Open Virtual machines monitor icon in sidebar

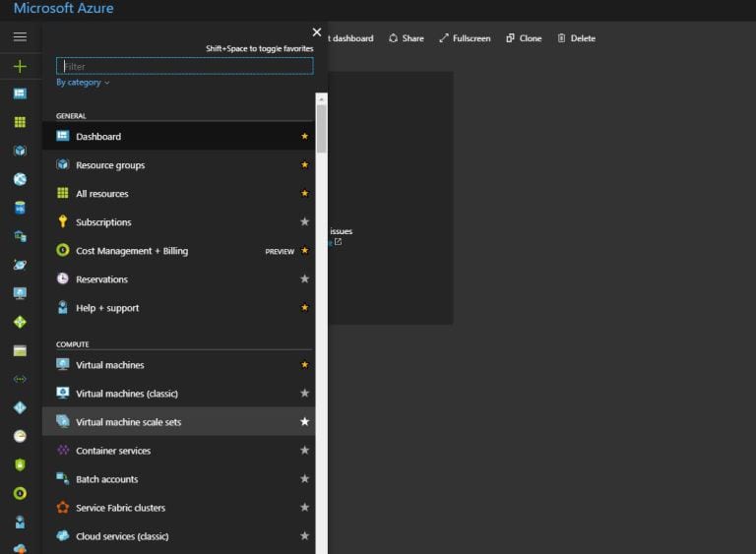(20, 293)
